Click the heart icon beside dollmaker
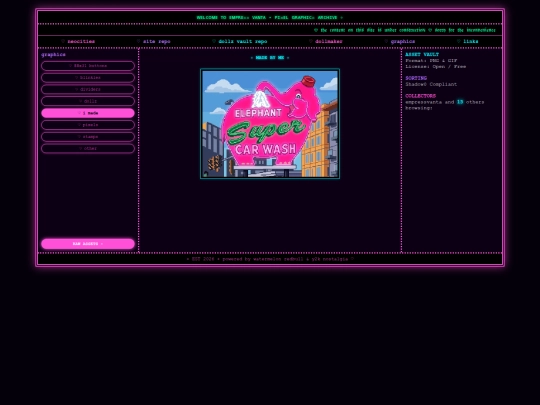This screenshot has height=405, width=540. tap(311, 41)
